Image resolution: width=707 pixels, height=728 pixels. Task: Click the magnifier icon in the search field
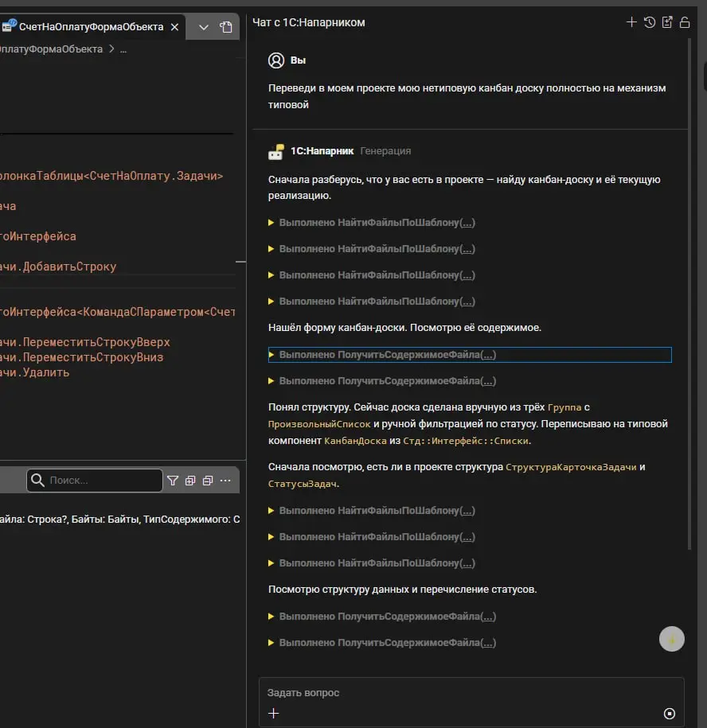(37, 480)
